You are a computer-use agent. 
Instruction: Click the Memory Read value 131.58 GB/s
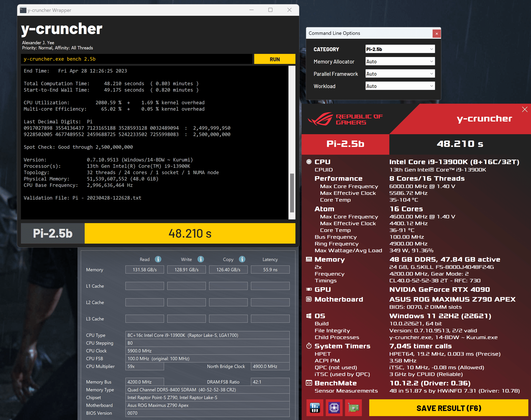(145, 269)
